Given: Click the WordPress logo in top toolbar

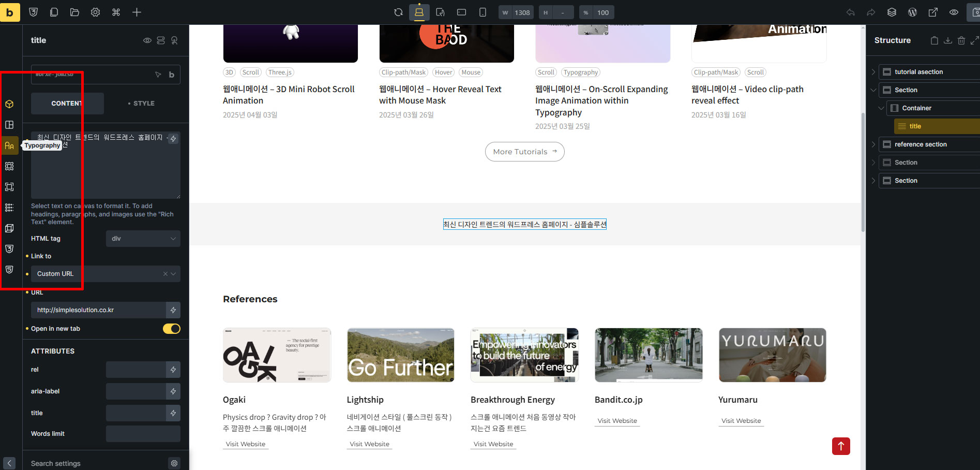Looking at the screenshot, I should 912,12.
